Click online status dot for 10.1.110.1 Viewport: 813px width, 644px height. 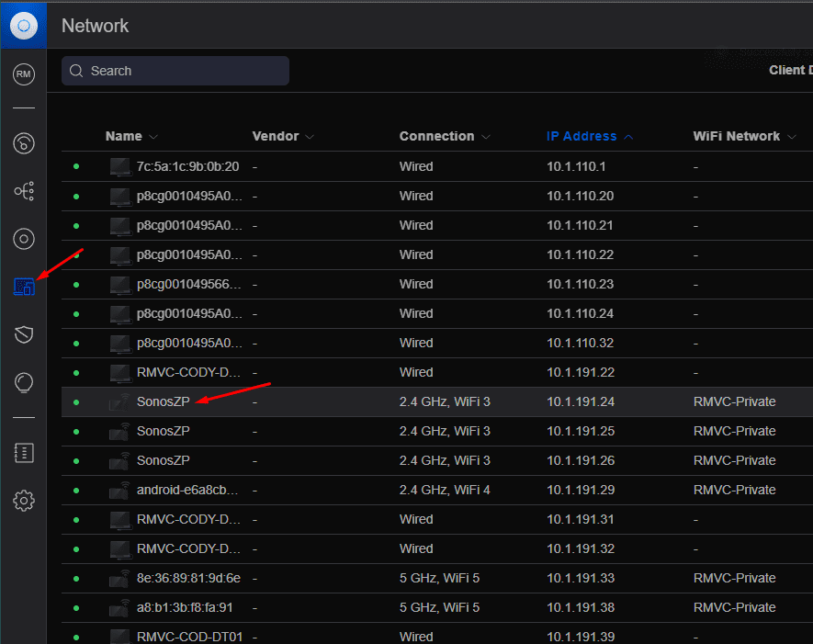point(76,166)
